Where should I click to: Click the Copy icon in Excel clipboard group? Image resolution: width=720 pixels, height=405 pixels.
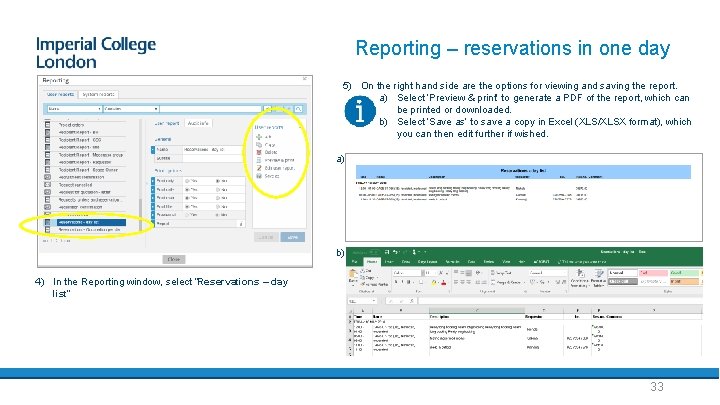click(x=363, y=277)
